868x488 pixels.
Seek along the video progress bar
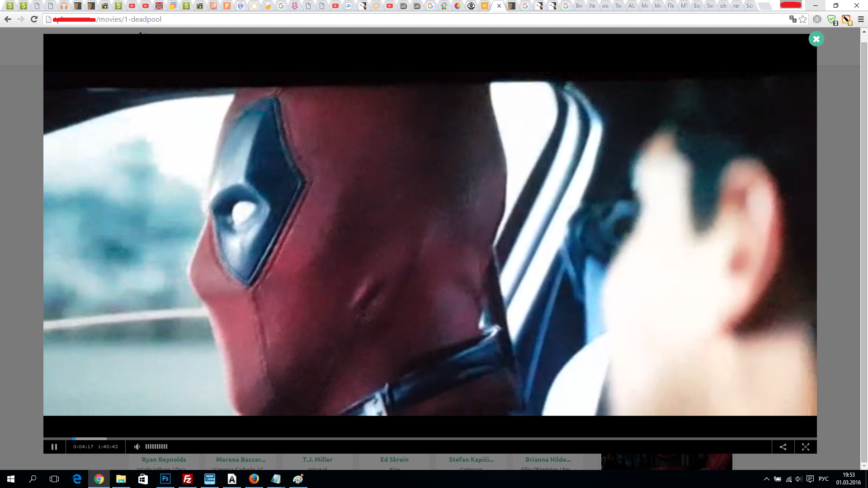[x=407, y=438]
